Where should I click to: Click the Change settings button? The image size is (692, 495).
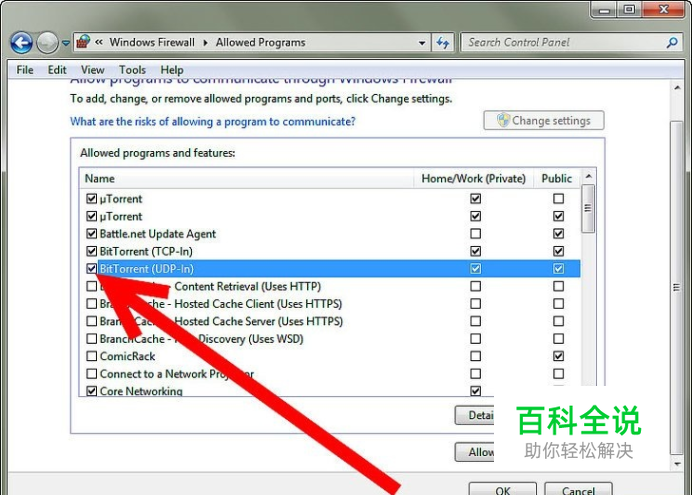544,120
